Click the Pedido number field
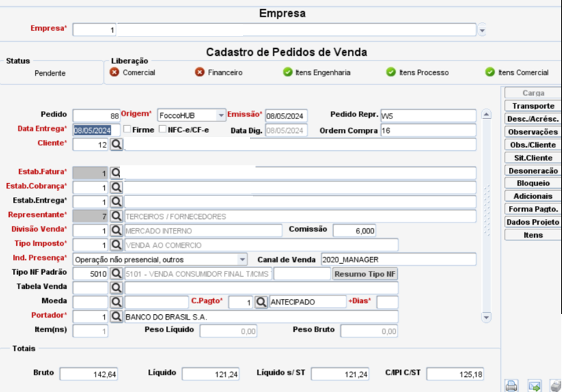The width and height of the screenshot is (562, 392). click(96, 116)
